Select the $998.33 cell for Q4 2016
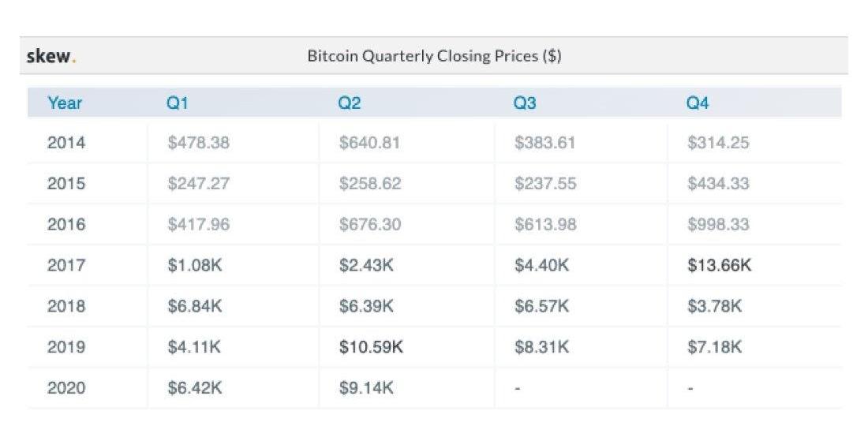The width and height of the screenshot is (868, 448). coord(718,225)
